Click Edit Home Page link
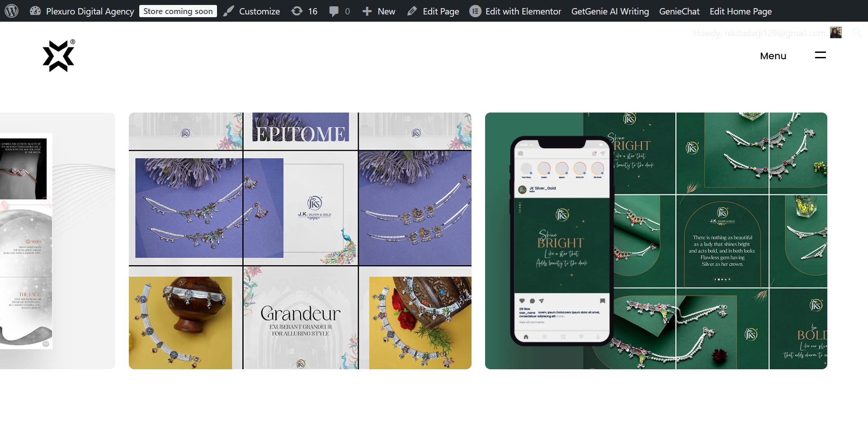This screenshot has height=428, width=868. pos(741,11)
